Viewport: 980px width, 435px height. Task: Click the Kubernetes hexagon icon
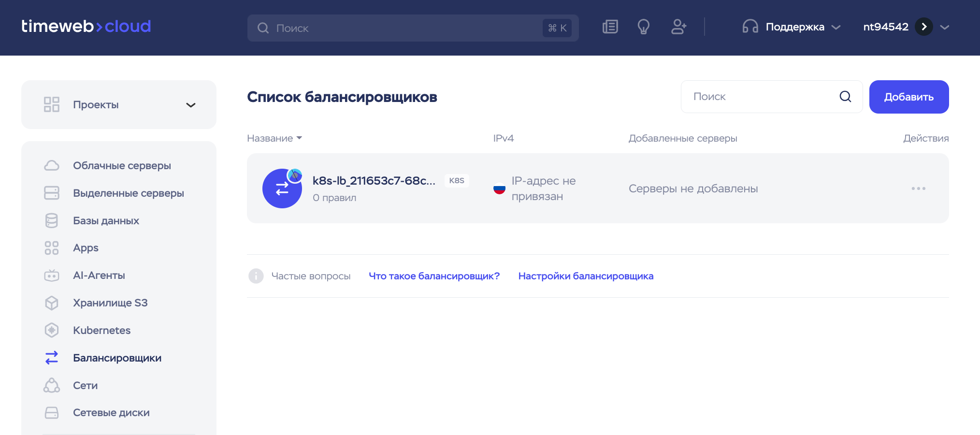(52, 330)
